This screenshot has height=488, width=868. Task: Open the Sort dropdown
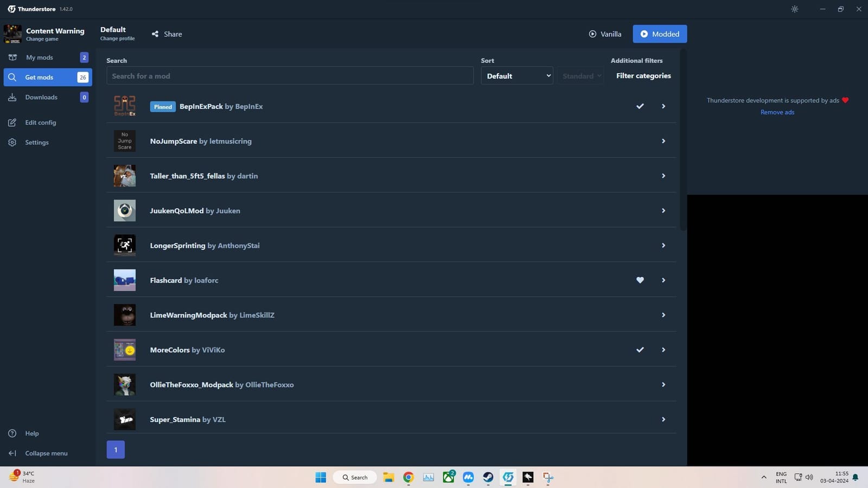516,76
